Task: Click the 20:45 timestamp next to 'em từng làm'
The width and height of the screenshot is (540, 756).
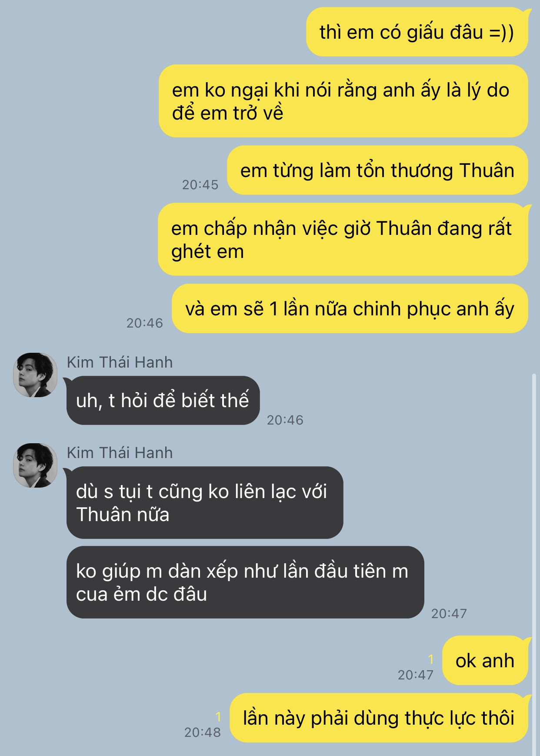Action: [200, 184]
